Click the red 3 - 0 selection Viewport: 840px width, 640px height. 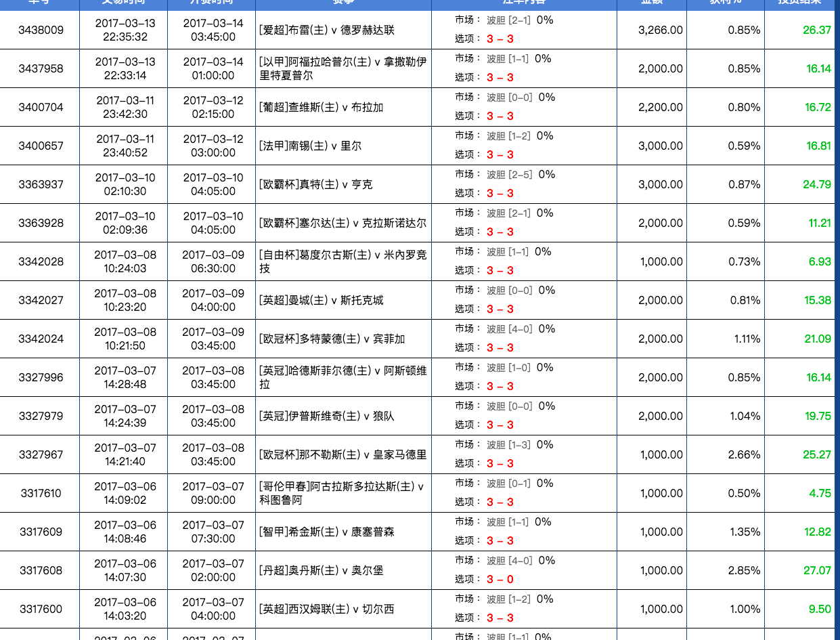pyautogui.click(x=500, y=579)
